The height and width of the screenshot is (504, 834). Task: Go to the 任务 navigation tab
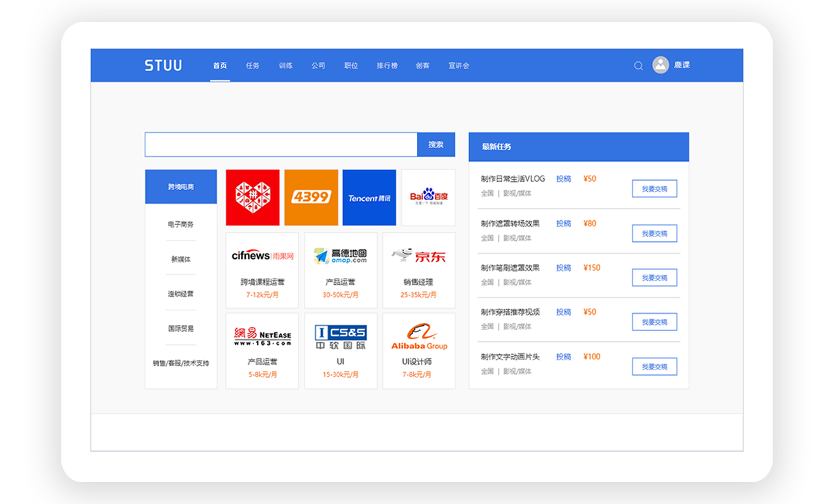pos(253,66)
